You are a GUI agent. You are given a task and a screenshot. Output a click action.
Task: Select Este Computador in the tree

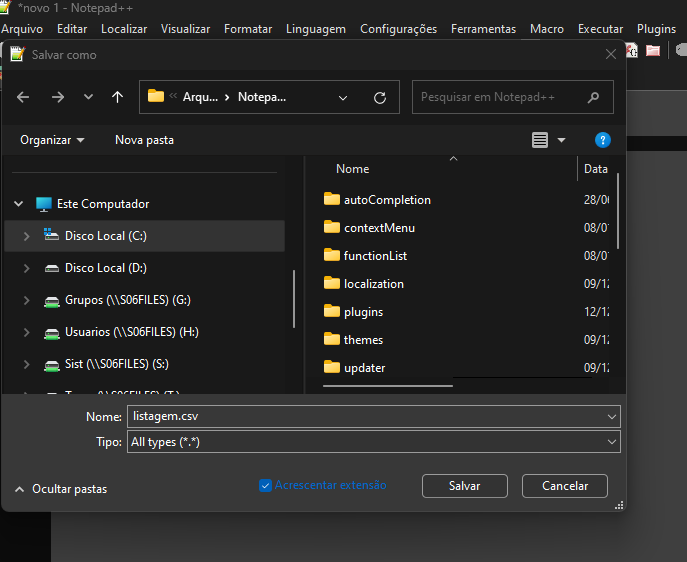click(x=103, y=204)
